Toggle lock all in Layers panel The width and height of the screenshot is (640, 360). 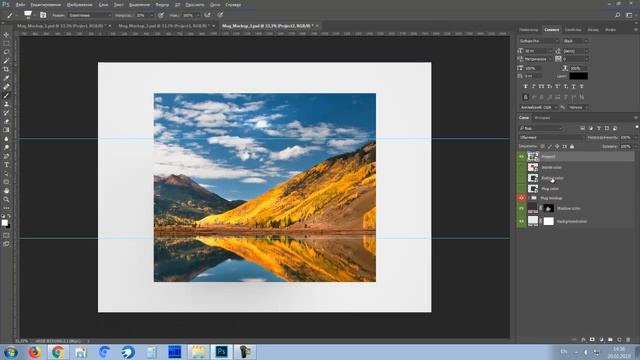572,146
